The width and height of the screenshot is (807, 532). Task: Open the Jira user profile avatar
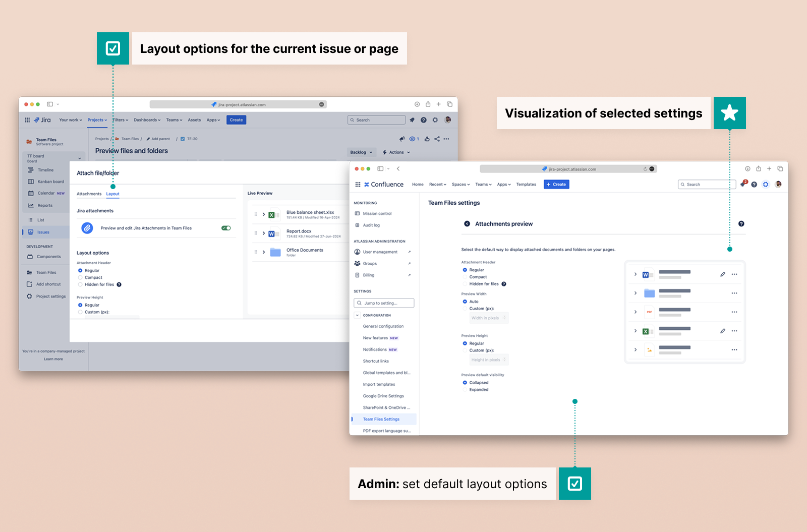[x=447, y=120]
